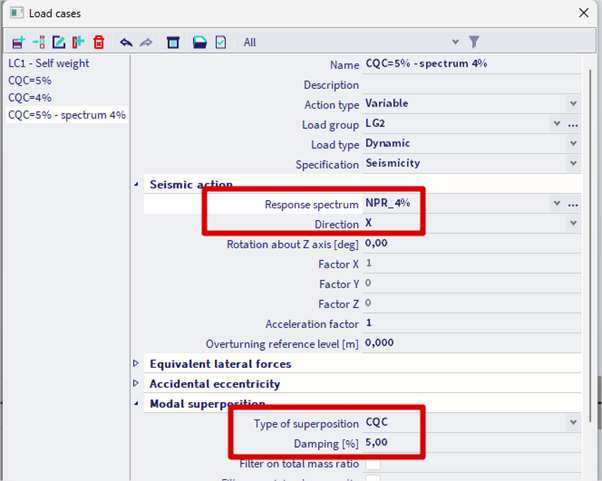The height and width of the screenshot is (481, 602).
Task: Click the red delete trash icon
Action: pyautogui.click(x=98, y=42)
